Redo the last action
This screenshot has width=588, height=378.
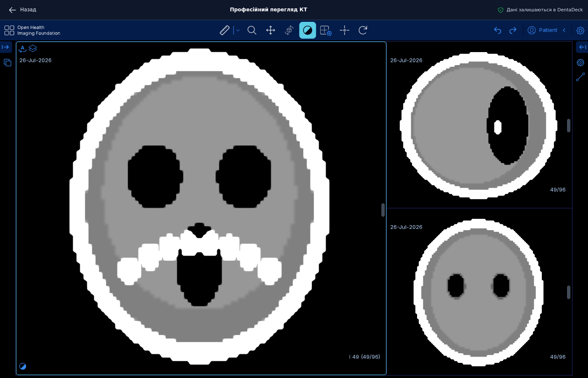point(513,30)
